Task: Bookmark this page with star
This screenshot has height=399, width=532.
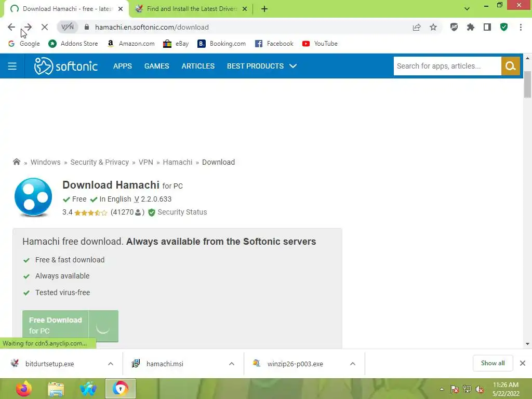Action: 433,27
